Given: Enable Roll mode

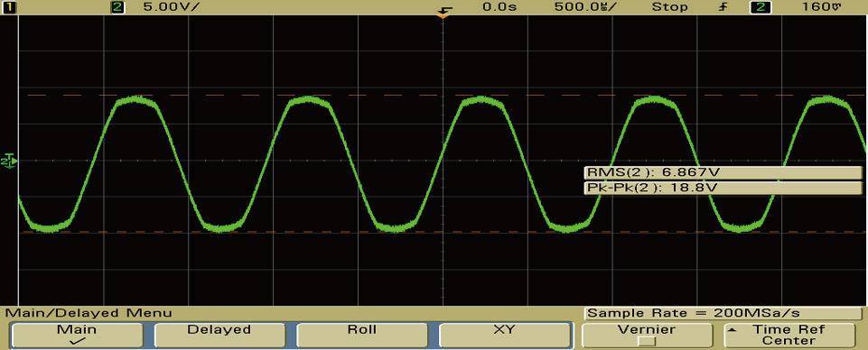Looking at the screenshot, I should (361, 335).
